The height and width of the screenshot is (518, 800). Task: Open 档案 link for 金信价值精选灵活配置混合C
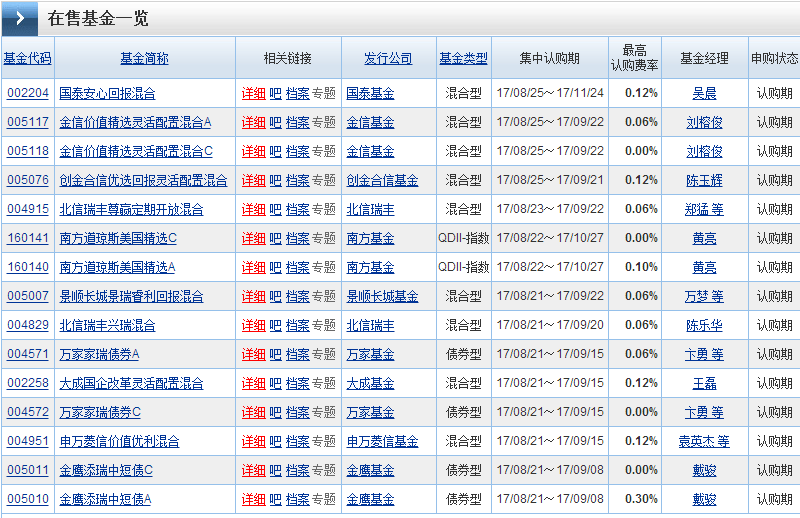[297, 151]
